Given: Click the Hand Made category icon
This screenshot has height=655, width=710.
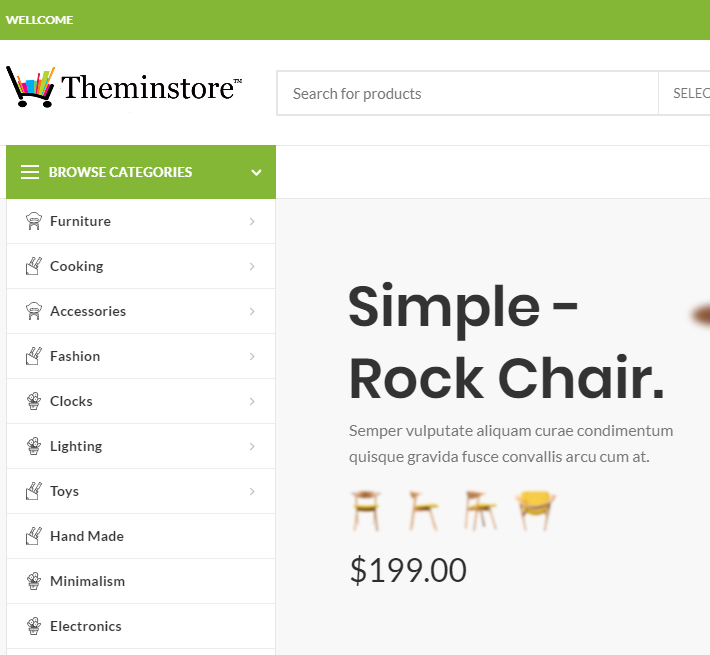Looking at the screenshot, I should click(x=34, y=536).
